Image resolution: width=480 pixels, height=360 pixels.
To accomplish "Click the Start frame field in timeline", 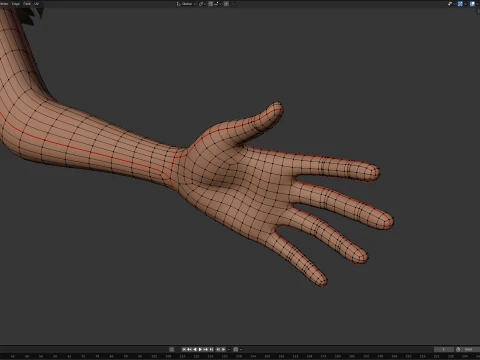I will [471, 349].
